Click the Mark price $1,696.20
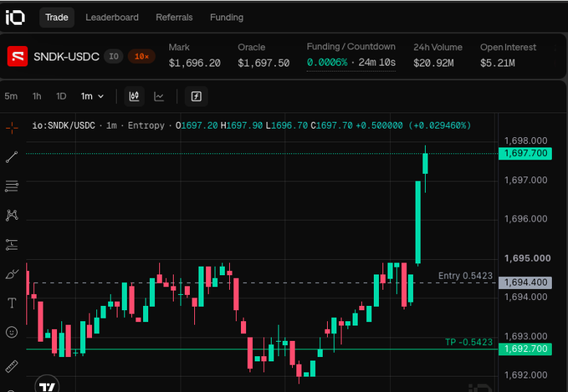568x392 pixels. (x=195, y=64)
